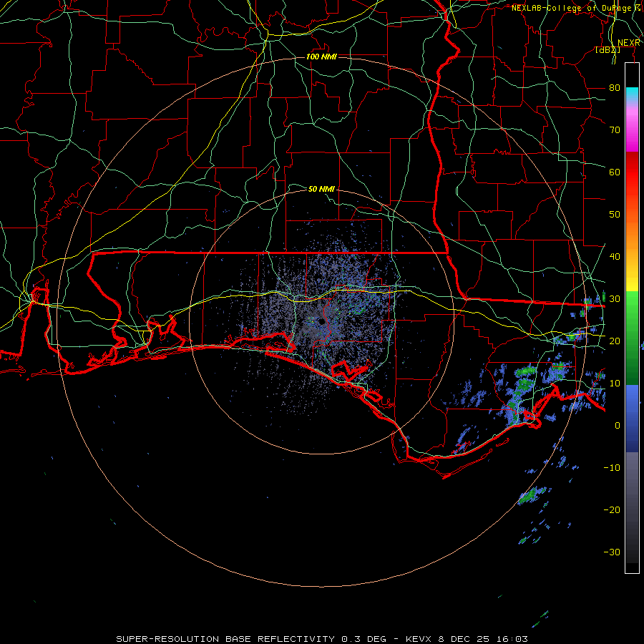
Task: Click the NEXR label near the top right
Action: point(629,43)
